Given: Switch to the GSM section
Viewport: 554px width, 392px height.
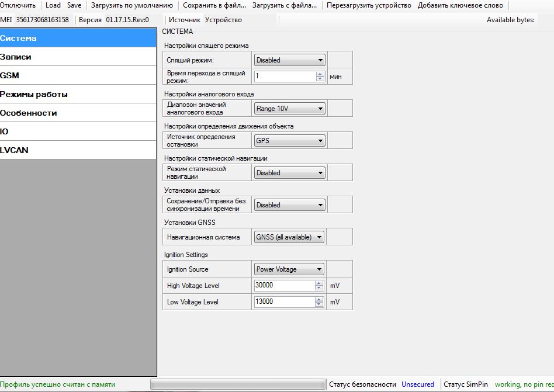Looking at the screenshot, I should click(x=78, y=76).
